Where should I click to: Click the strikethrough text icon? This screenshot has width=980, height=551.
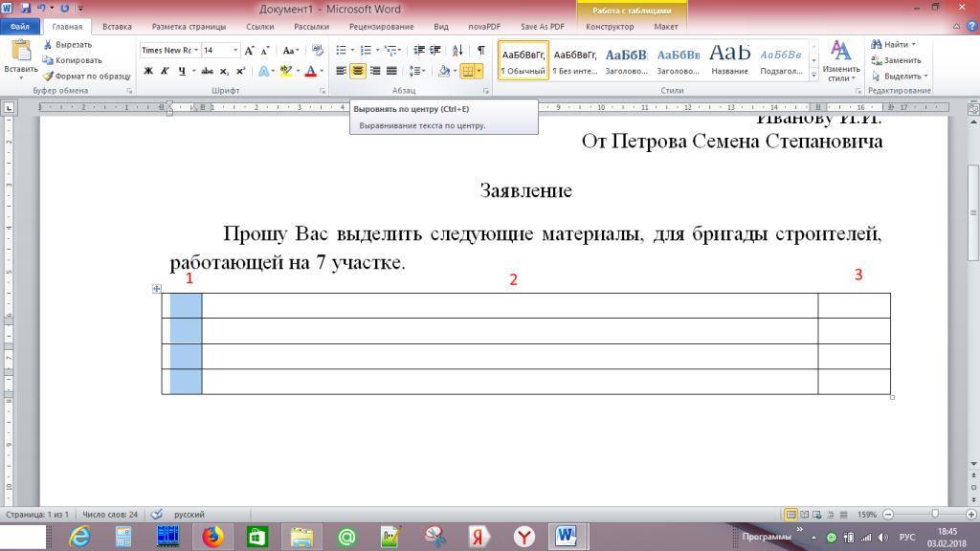(208, 71)
